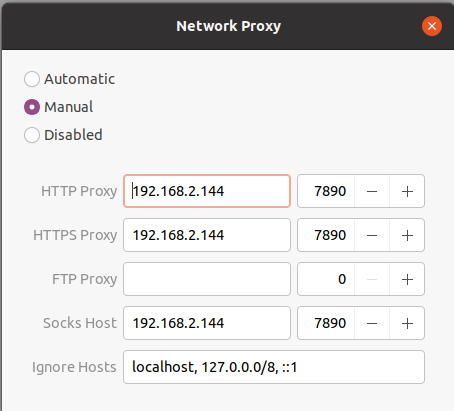Increase the Socks Host port with plus
Viewport: 454px width, 411px height.
point(407,323)
